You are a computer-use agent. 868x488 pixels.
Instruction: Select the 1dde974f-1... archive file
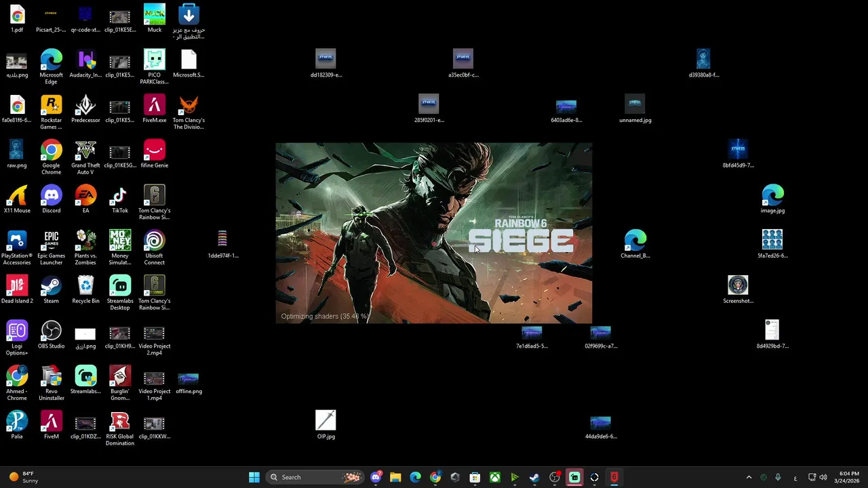click(x=222, y=244)
